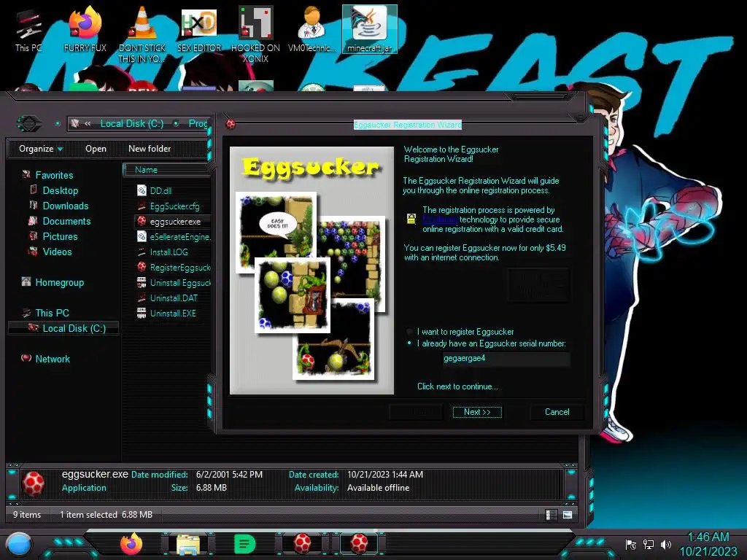The height and width of the screenshot is (560, 747).
Task: Click the 'Date modified:' label in details pane
Action: click(160, 474)
